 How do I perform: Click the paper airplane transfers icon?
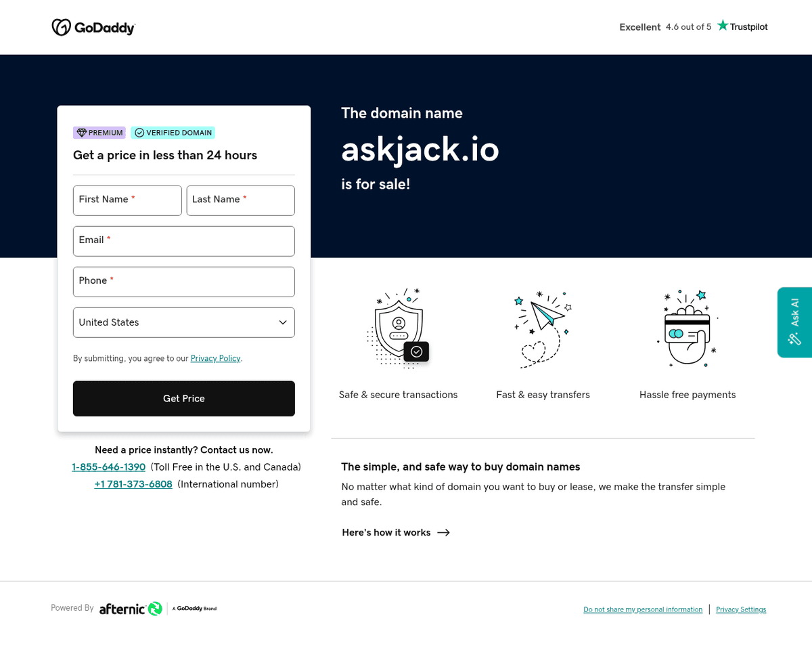pos(543,328)
